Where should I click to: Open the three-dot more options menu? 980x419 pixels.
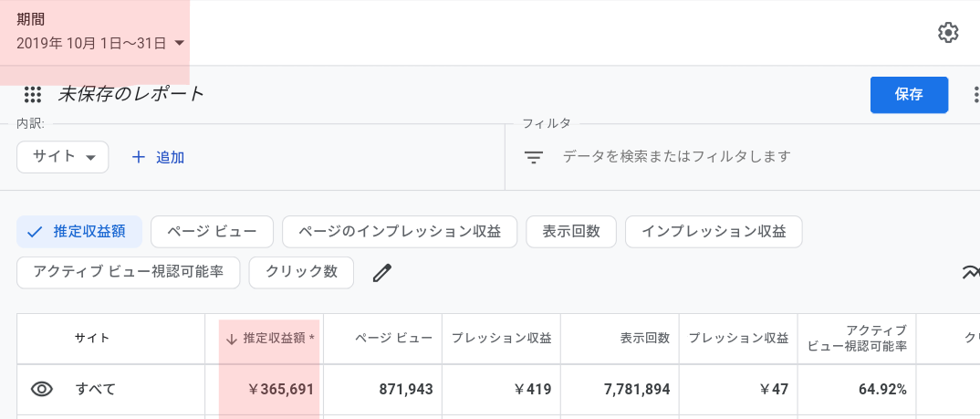coord(975,95)
